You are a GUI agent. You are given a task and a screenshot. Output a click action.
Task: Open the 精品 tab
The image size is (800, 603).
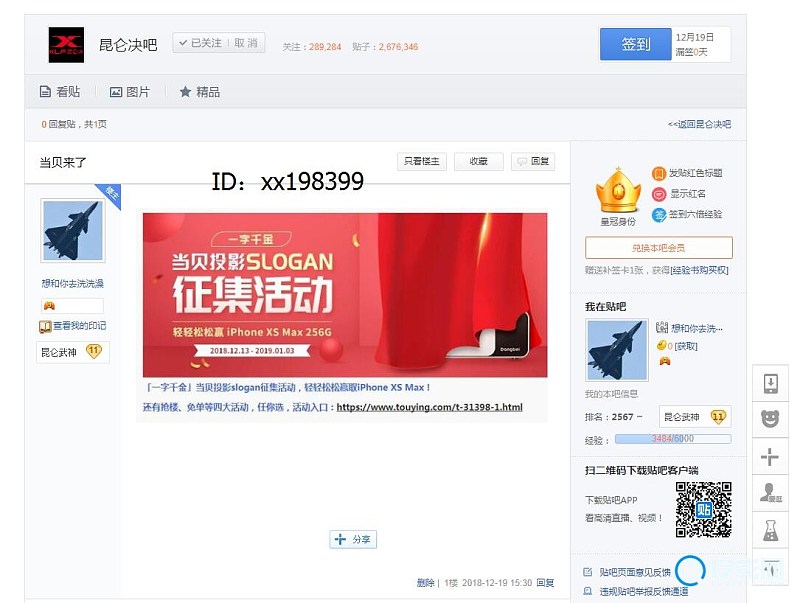(x=200, y=92)
